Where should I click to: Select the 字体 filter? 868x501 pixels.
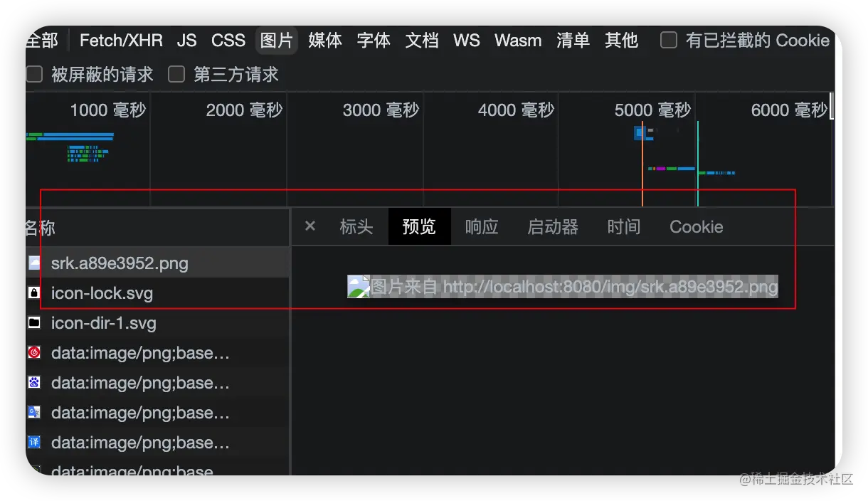[x=374, y=41]
